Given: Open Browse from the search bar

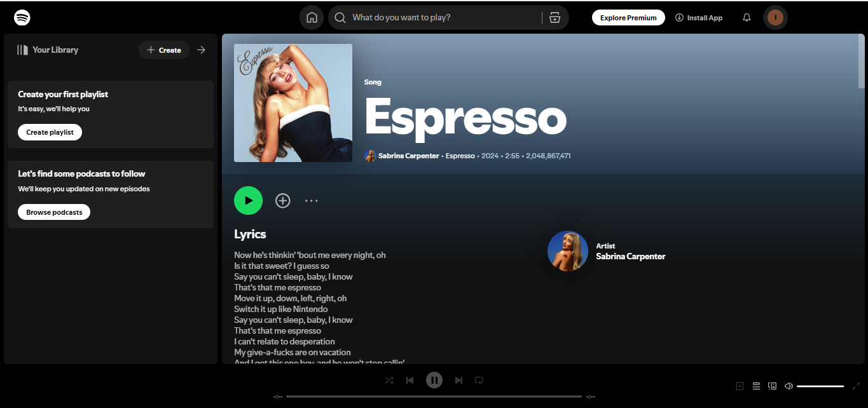Looking at the screenshot, I should tap(555, 17).
